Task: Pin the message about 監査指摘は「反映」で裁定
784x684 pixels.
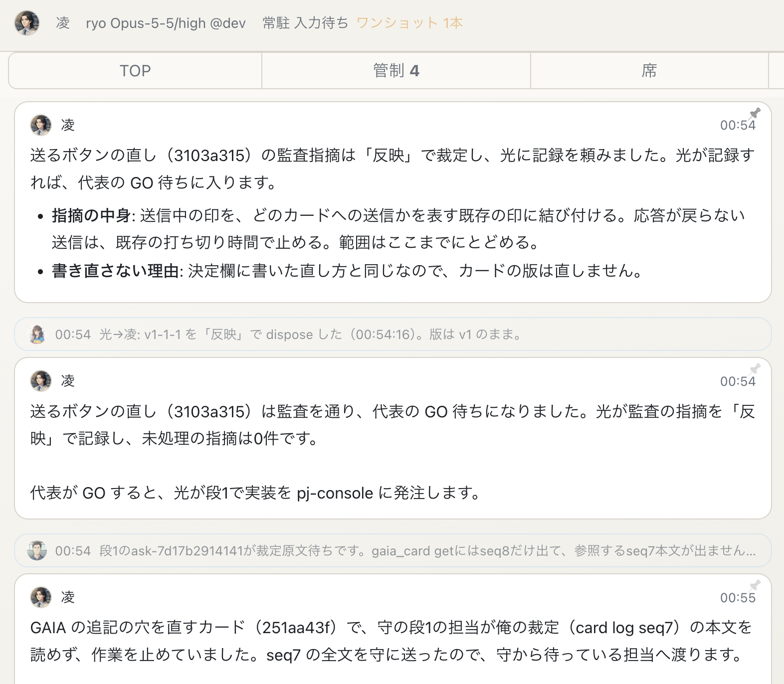Action: (755, 113)
